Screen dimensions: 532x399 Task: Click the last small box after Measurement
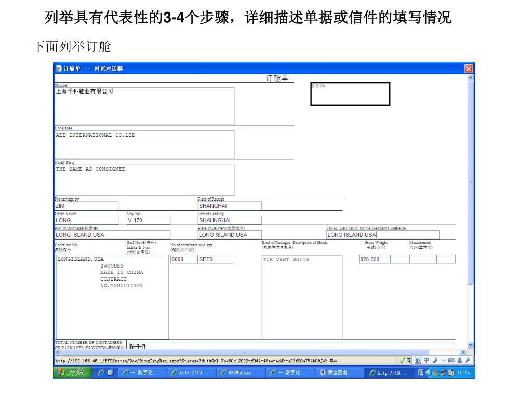tap(446, 259)
